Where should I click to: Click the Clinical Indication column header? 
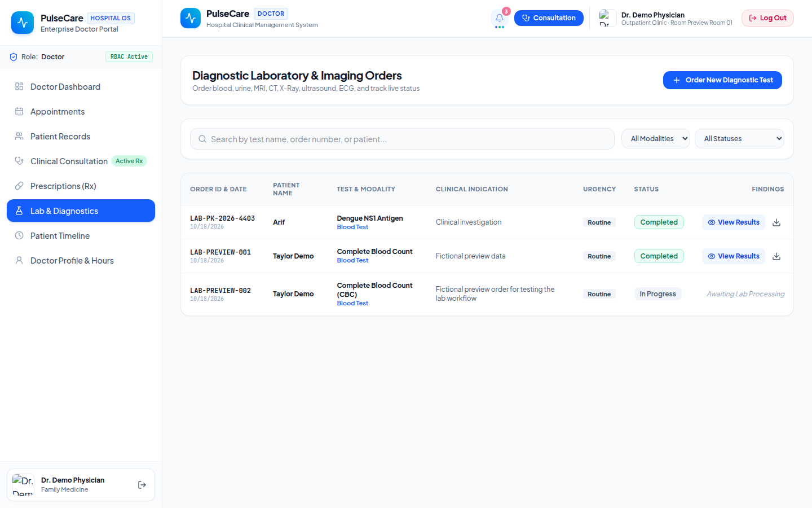tap(472, 189)
